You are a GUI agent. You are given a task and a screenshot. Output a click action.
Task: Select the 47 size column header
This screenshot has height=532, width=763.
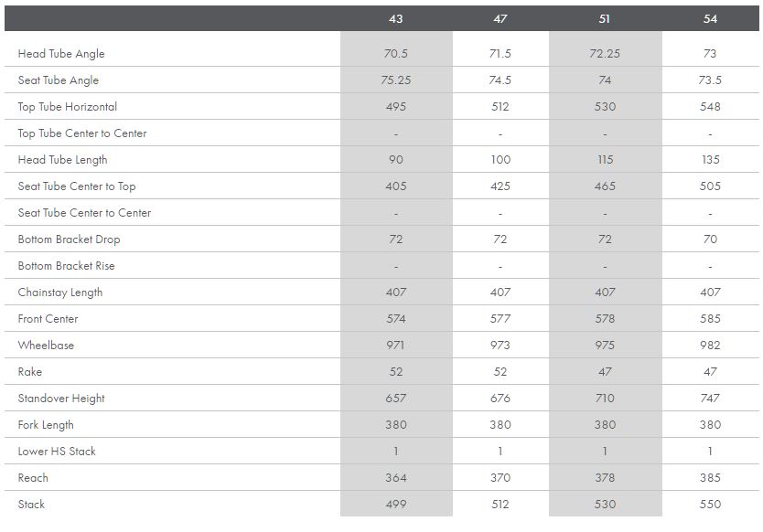(500, 18)
